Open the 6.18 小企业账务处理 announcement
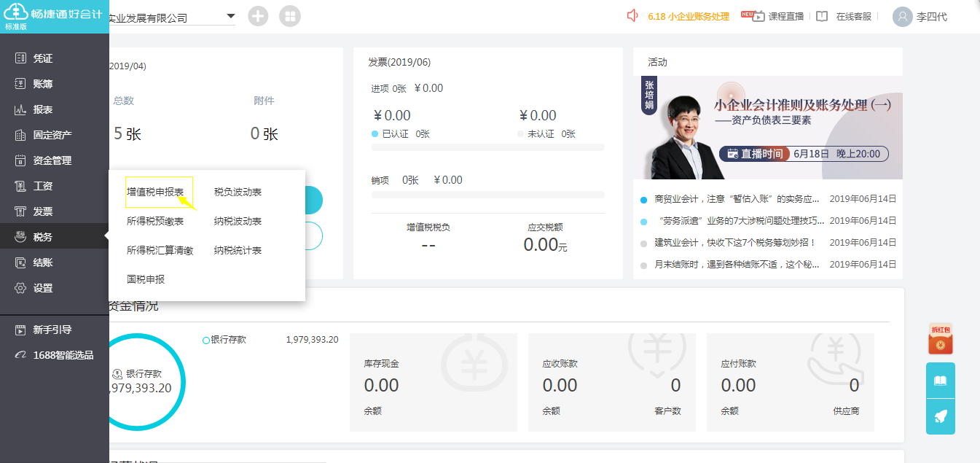The height and width of the screenshot is (463, 980). point(688,16)
